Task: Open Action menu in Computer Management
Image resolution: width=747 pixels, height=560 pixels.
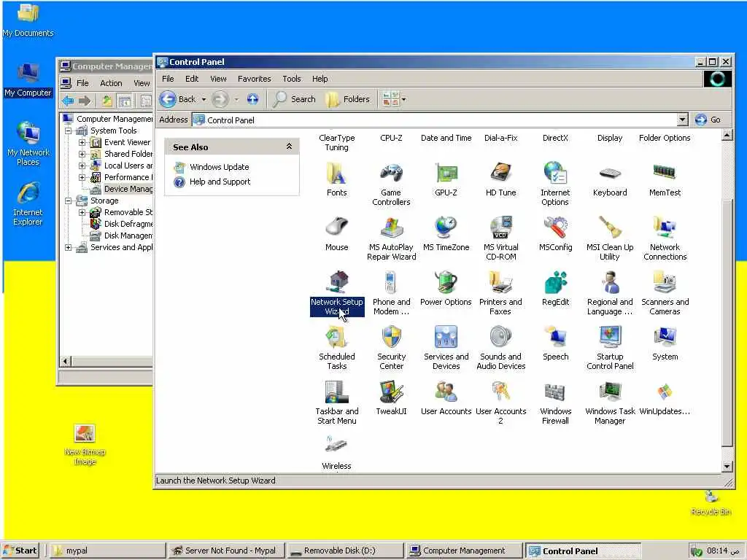Action: click(x=111, y=83)
